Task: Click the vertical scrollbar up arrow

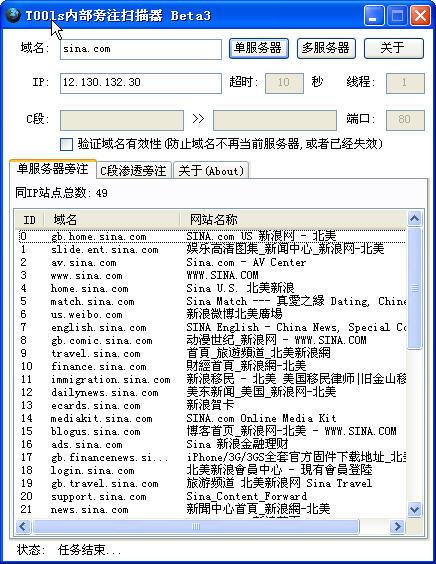Action: point(414,218)
